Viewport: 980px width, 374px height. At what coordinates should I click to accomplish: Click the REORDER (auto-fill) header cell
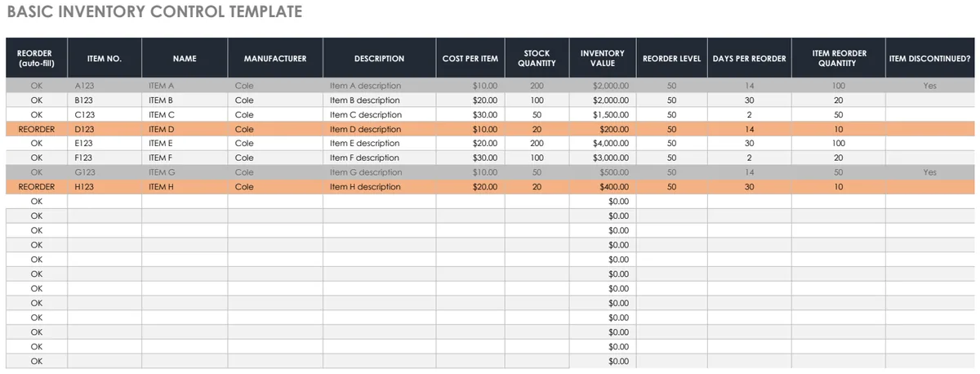click(37, 58)
